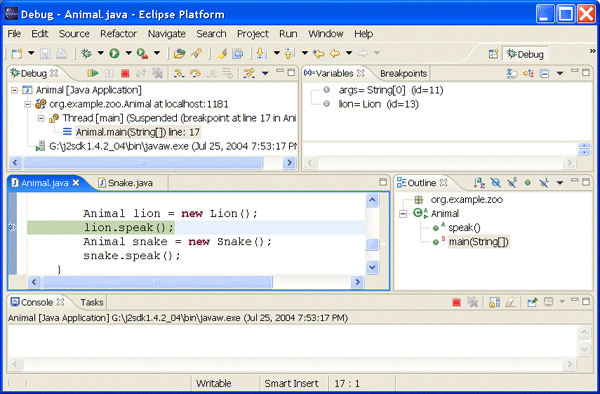The width and height of the screenshot is (600, 394).
Task: Select Animal.main(String[]) line: 17 stack frame
Action: (x=138, y=132)
